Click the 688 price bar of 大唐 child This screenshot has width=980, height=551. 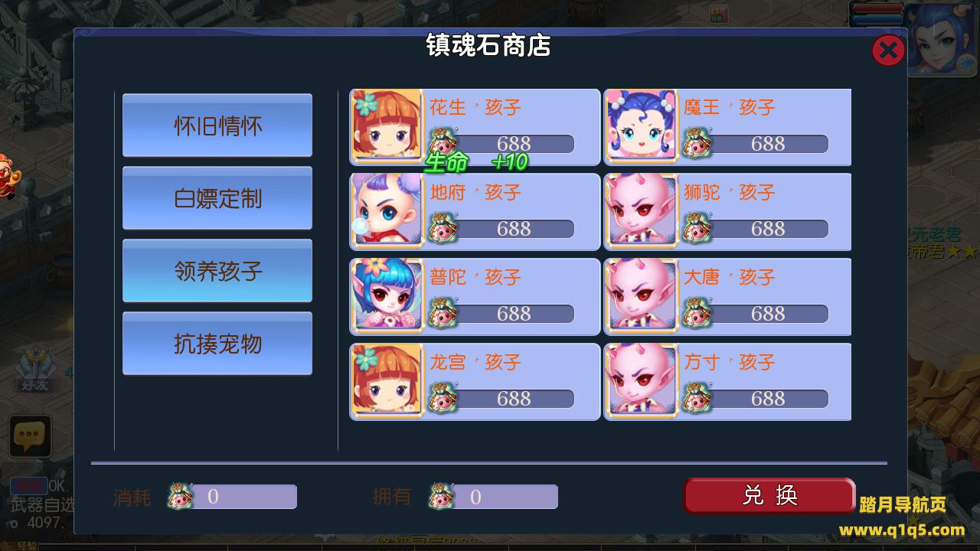pos(767,314)
